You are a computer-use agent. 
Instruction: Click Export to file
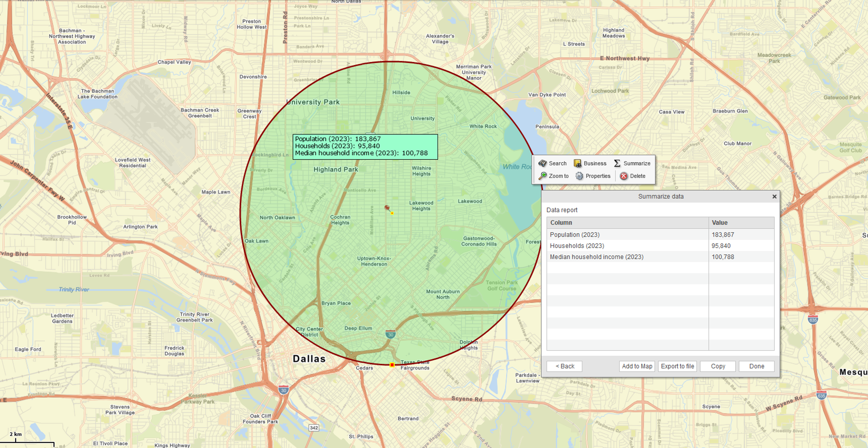[x=677, y=366]
